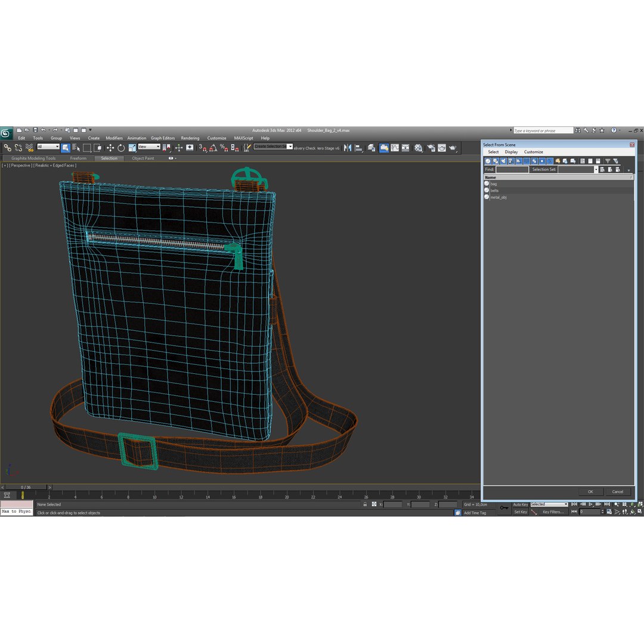
Task: Open the Quick Access toolbar customize arrow
Action: tap(91, 130)
